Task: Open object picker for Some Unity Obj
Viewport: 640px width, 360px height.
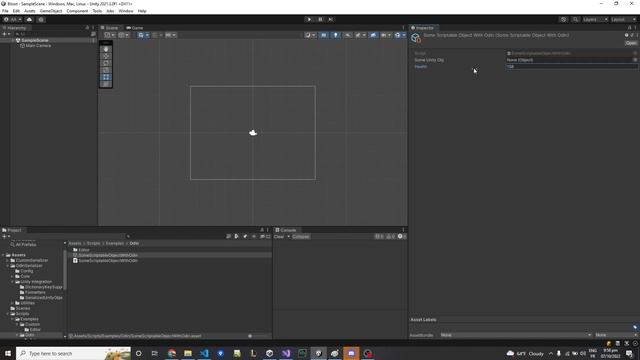Action: tap(635, 60)
